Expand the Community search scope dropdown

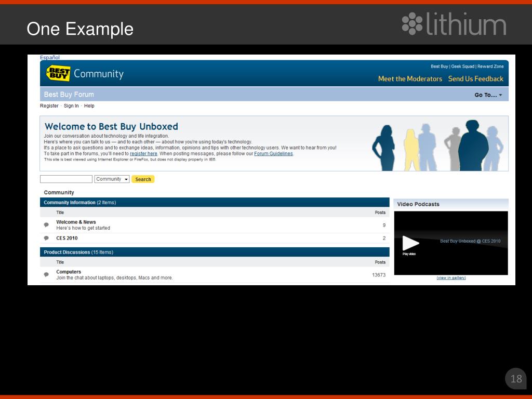tap(112, 179)
